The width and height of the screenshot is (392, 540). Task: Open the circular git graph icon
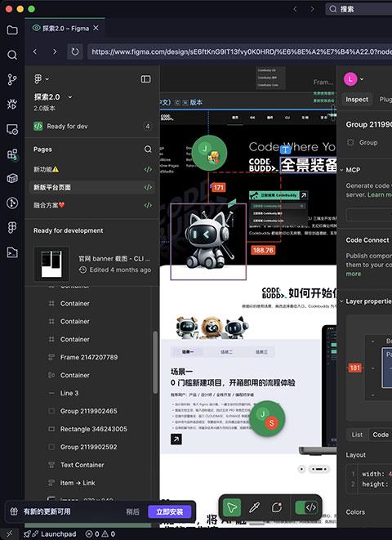[x=12, y=203]
